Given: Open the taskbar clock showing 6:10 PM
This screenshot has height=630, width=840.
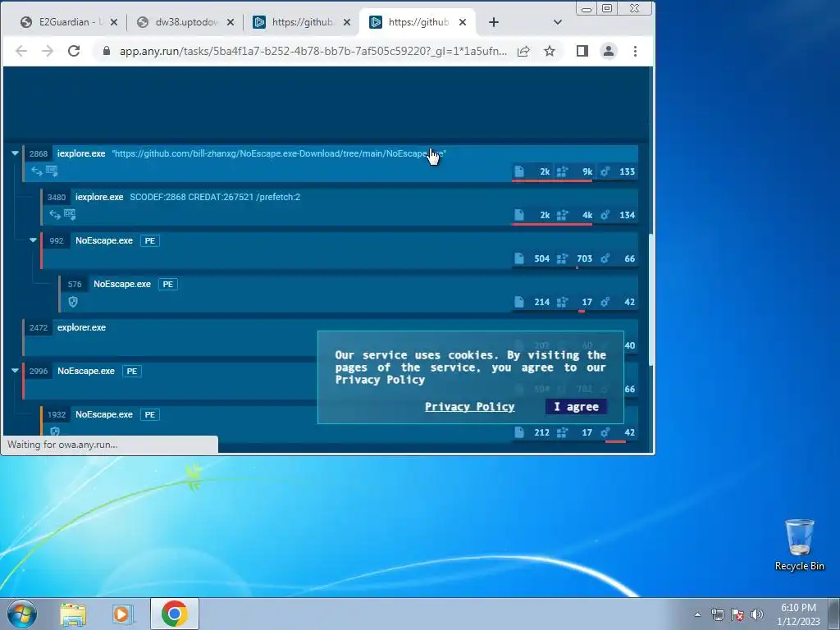Looking at the screenshot, I should (798, 614).
